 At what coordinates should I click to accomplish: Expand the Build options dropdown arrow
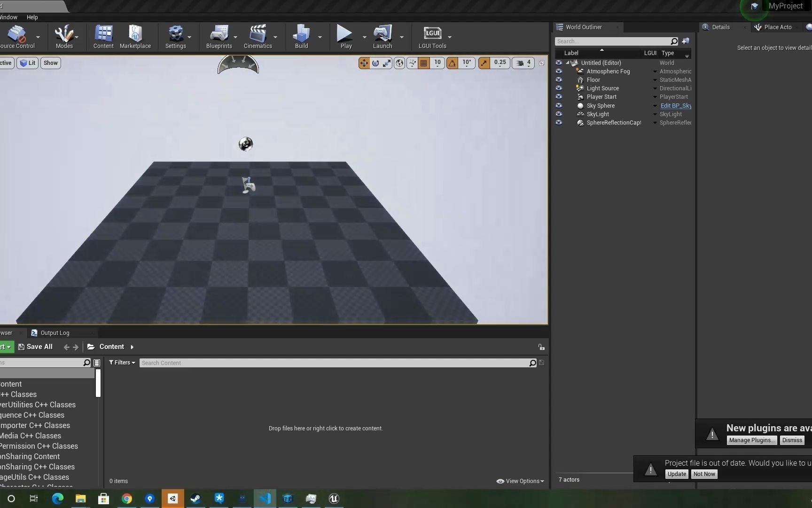coord(320,37)
